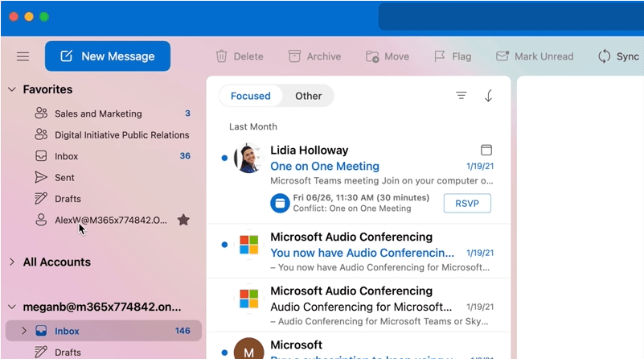Collapse the meganb account section
Viewport: 644px width, 359px height.
pos(12,307)
